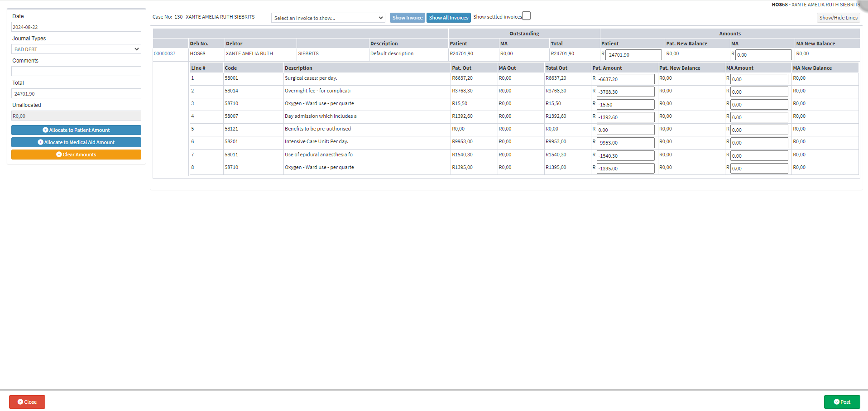Click the plus icon on Allocate to Medical Aid Amount
This screenshot has width=868, height=411.
click(40, 142)
